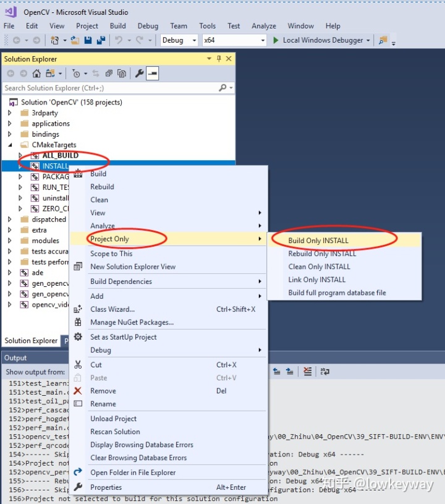The image size is (445, 504).
Task: Collapse the CMakeTargets folder
Action: pyautogui.click(x=11, y=145)
